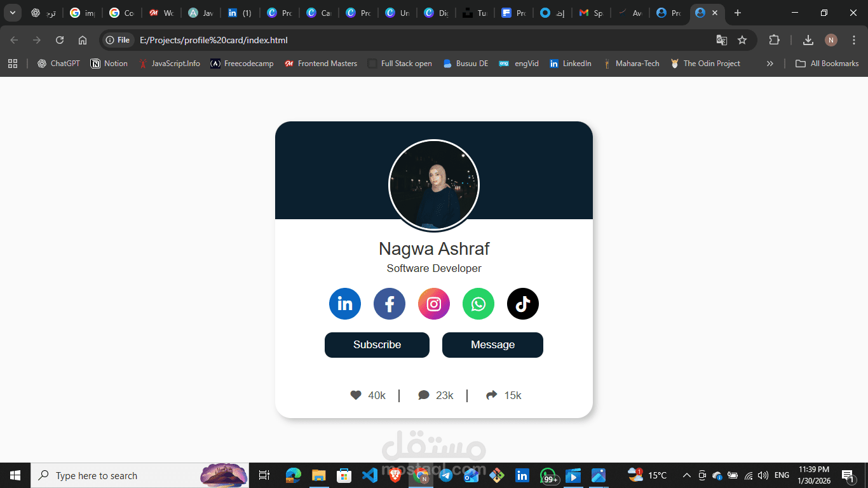The image size is (868, 488).
Task: Click the Message button on the card
Action: click(x=492, y=344)
